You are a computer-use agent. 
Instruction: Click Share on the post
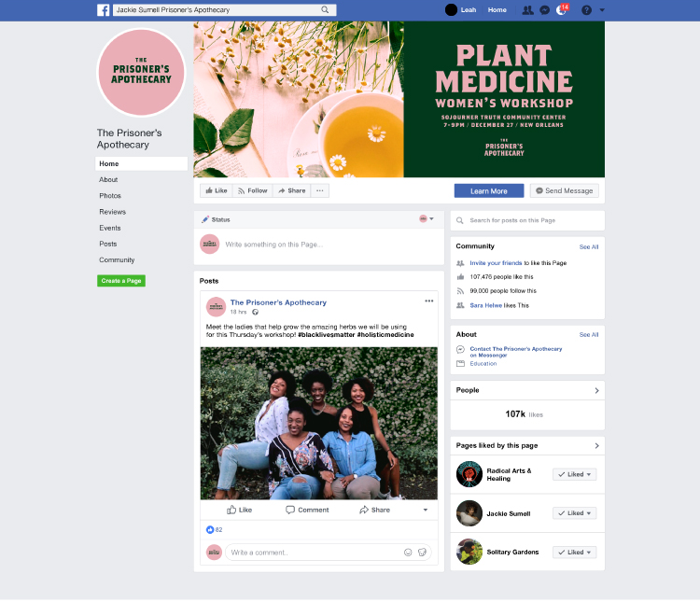[x=374, y=510]
